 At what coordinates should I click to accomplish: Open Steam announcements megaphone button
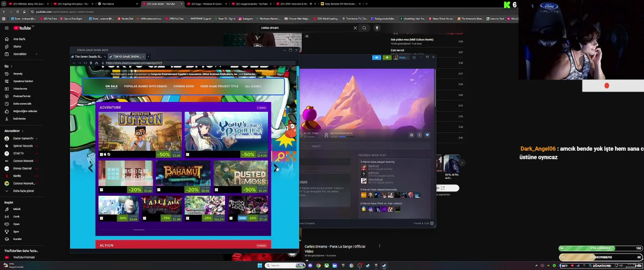point(377,57)
